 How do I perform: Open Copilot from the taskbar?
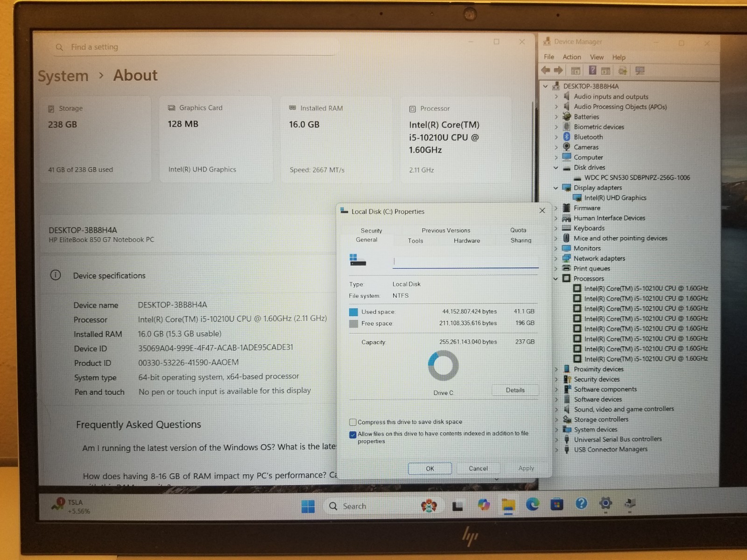[x=484, y=504]
